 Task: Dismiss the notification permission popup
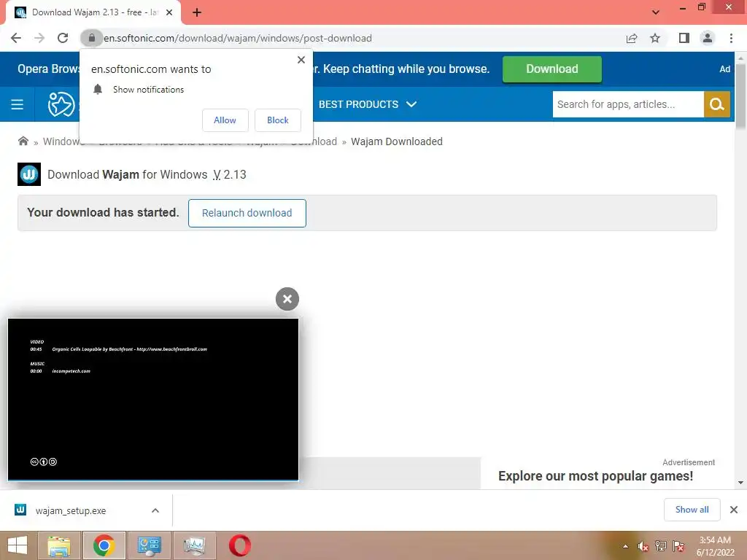[x=301, y=60]
